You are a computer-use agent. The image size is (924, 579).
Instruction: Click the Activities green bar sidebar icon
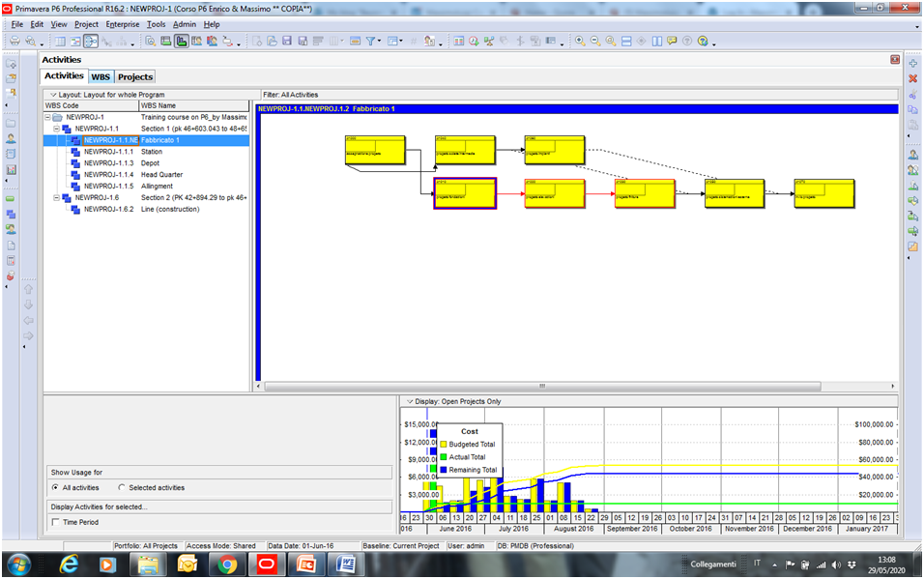coord(11,199)
